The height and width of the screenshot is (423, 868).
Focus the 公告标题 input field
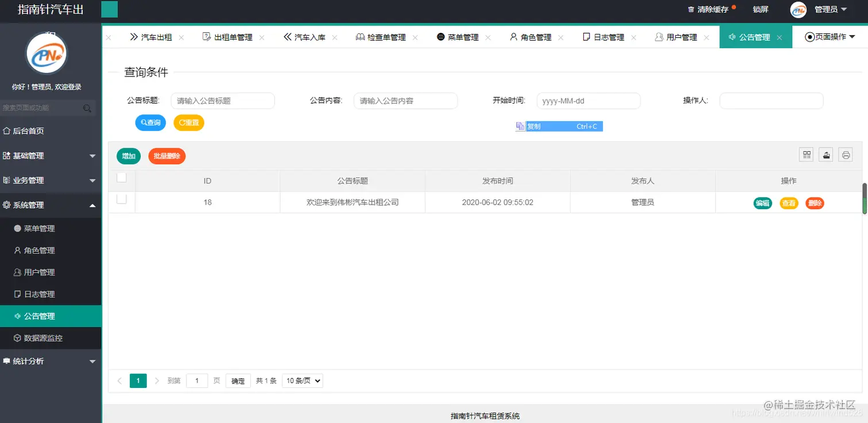pos(223,101)
